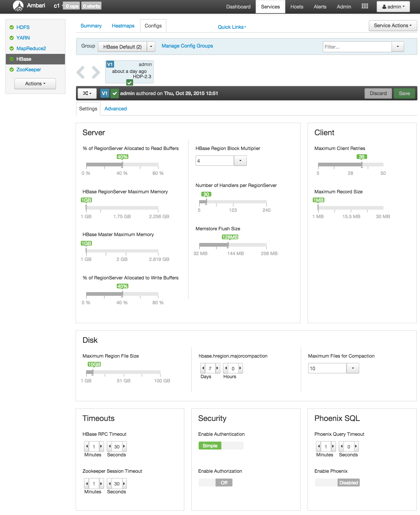Open the Heatmaps tab
The image size is (420, 515).
pos(123,26)
